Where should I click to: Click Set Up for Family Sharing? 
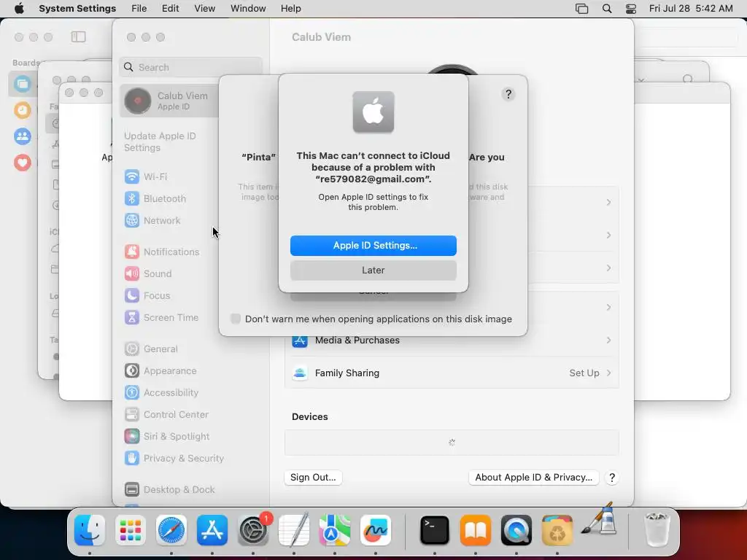pyautogui.click(x=584, y=373)
